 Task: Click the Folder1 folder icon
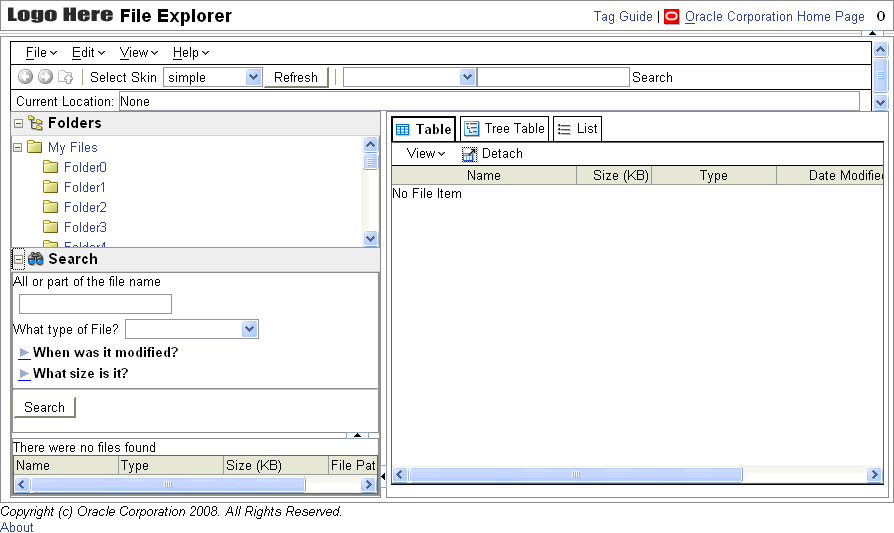[x=50, y=187]
